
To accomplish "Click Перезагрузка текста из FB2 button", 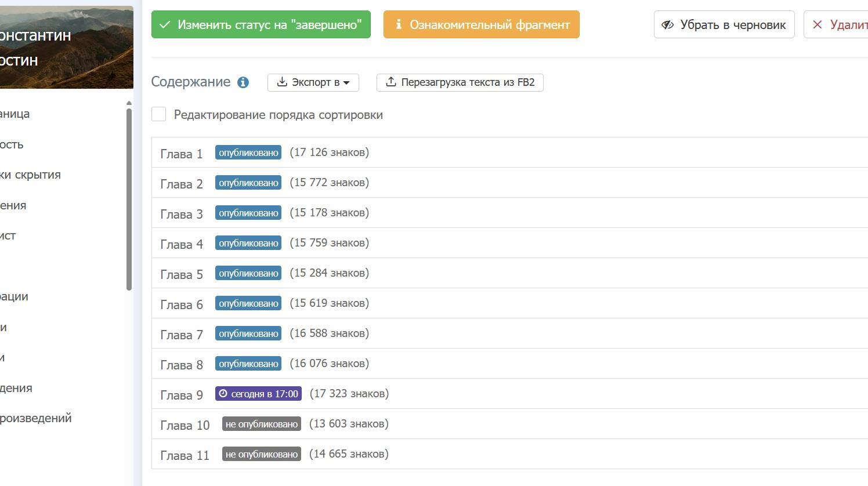I will click(467, 82).
